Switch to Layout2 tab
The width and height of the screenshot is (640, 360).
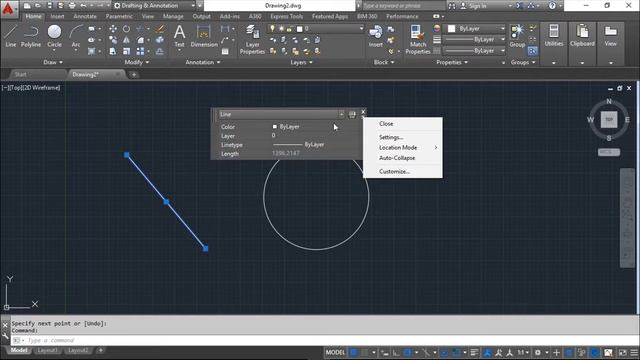pyautogui.click(x=78, y=350)
